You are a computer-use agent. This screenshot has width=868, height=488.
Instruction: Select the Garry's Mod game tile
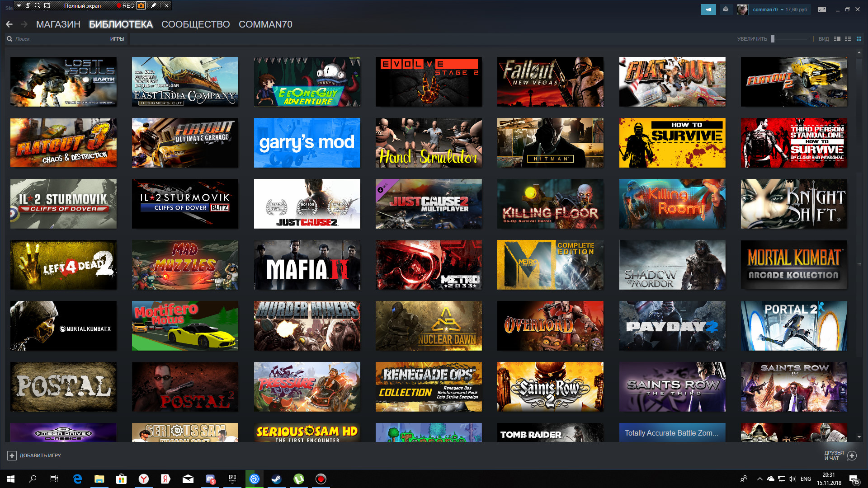pyautogui.click(x=307, y=143)
